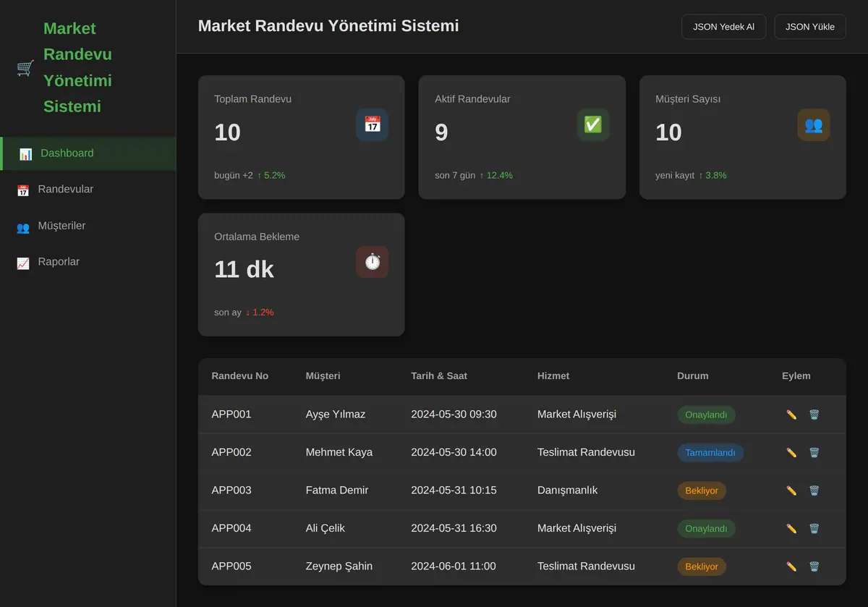Click the shopping cart logo icon

pyautogui.click(x=25, y=68)
